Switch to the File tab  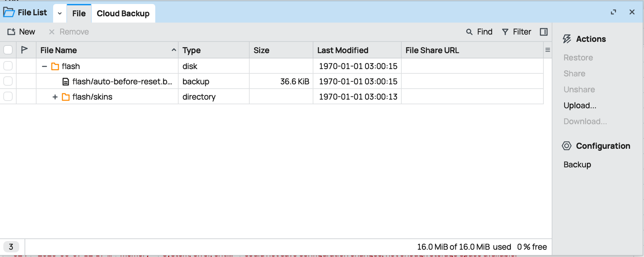point(79,13)
